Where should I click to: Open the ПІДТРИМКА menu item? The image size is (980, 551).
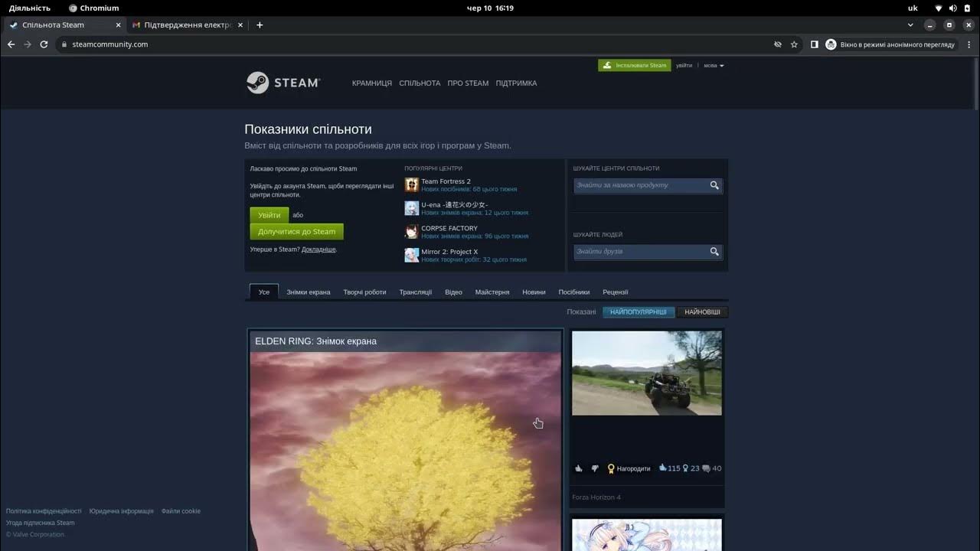[x=516, y=83]
